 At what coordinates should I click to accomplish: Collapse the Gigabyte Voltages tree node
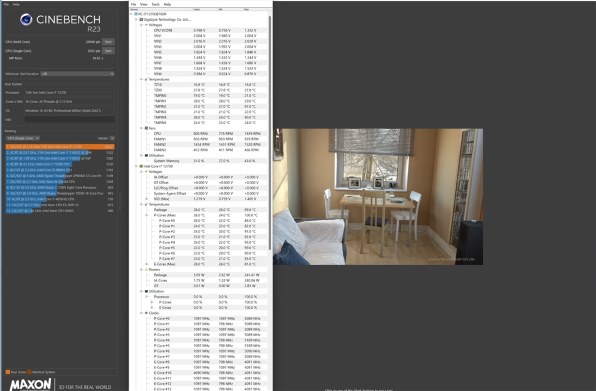point(141,25)
